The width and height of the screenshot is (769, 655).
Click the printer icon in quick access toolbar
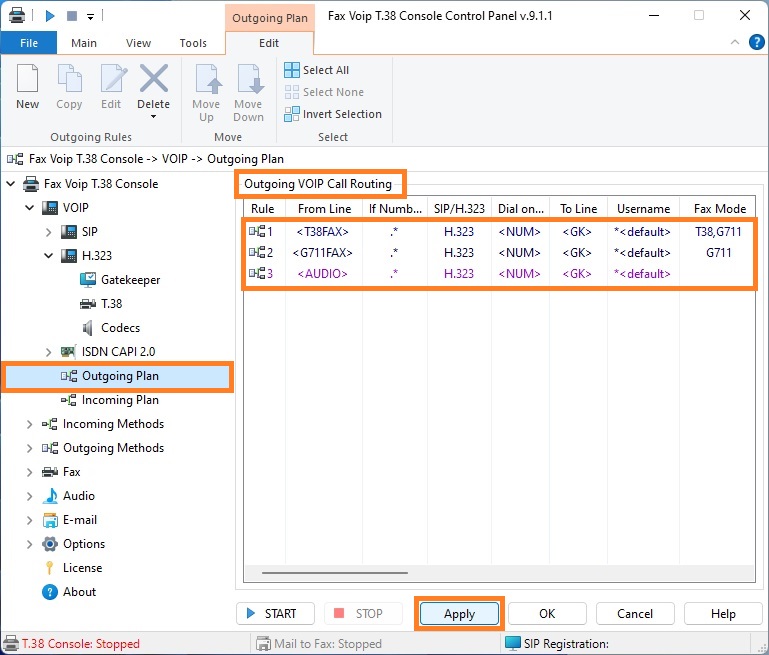click(17, 16)
